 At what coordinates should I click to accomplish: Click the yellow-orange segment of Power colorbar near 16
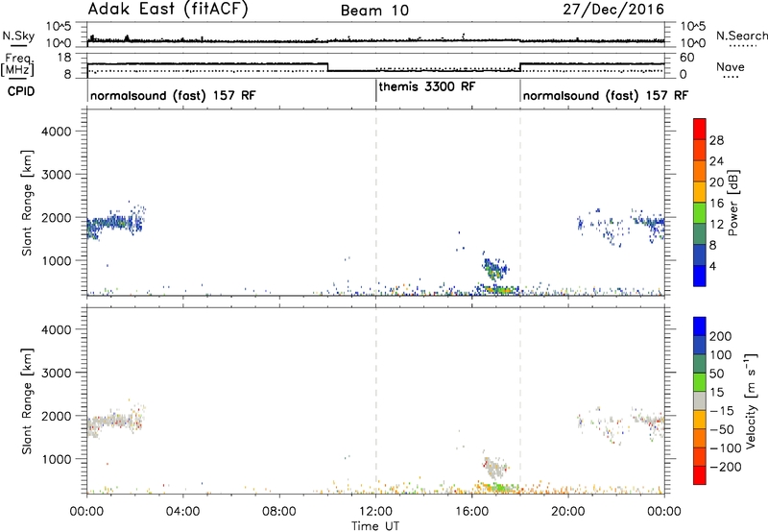pos(700,191)
